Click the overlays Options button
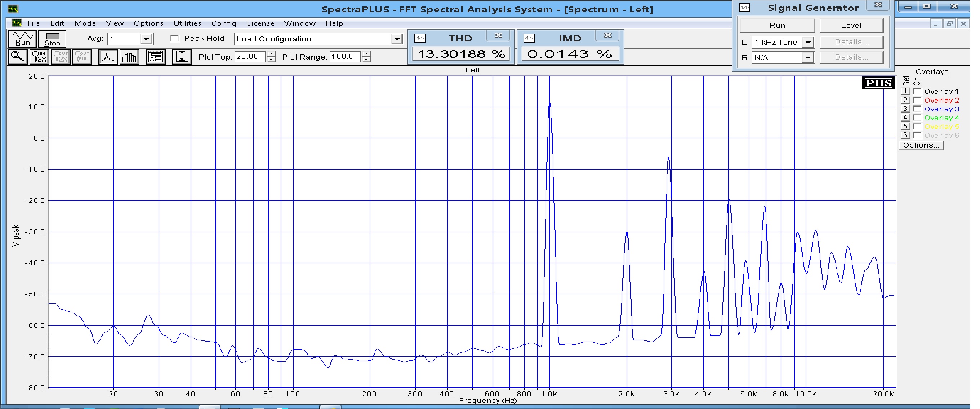This screenshot has height=409, width=980. click(x=921, y=145)
